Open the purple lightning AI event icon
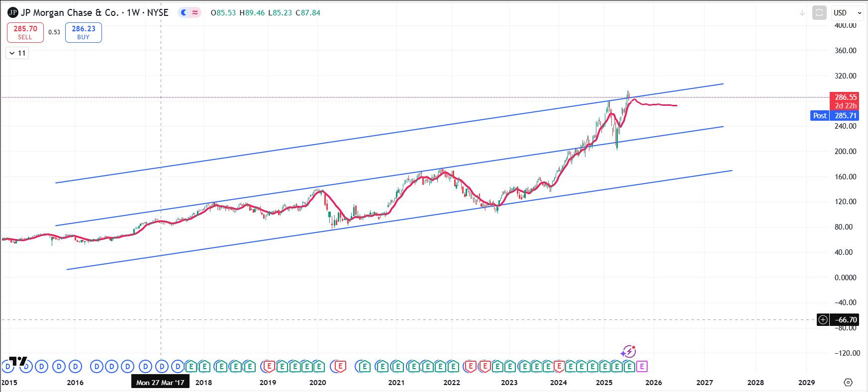 point(628,351)
